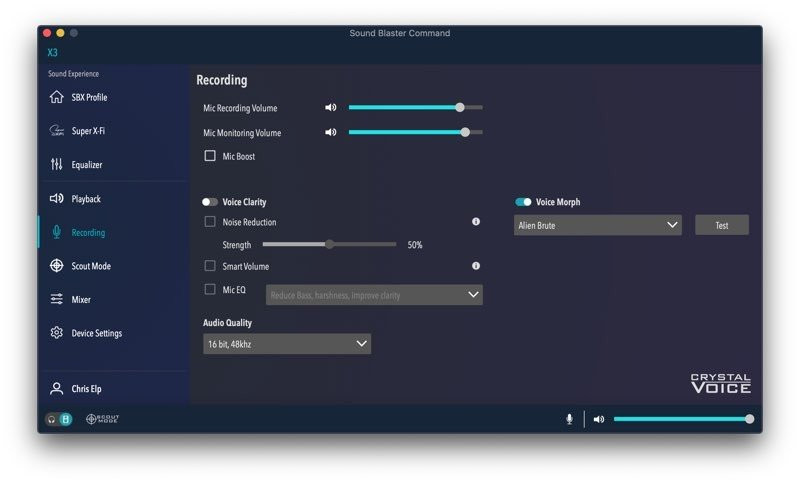Open the Mic EQ preset dropdown
Image resolution: width=800 pixels, height=483 pixels.
374,295
